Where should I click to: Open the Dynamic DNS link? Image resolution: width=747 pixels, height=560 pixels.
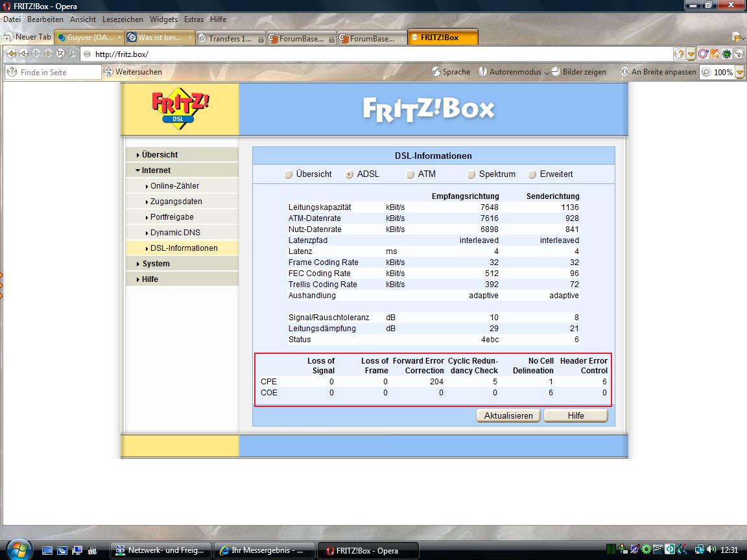coord(175,233)
